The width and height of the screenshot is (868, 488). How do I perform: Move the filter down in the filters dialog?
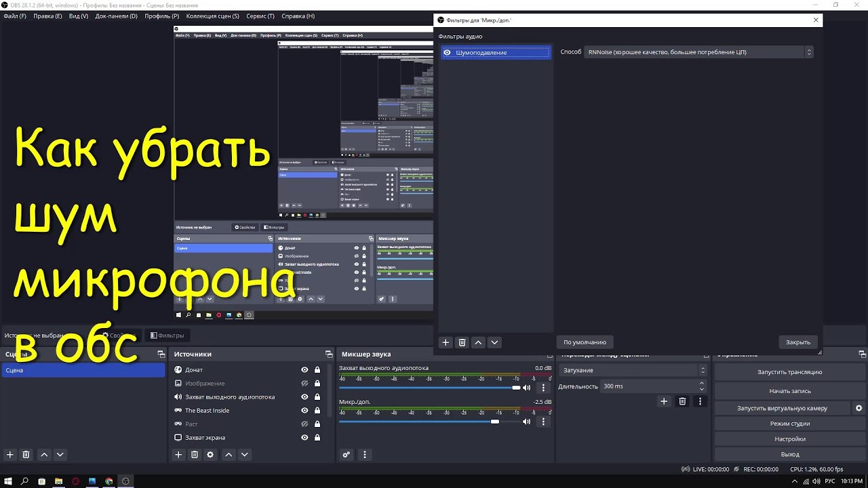click(x=494, y=342)
